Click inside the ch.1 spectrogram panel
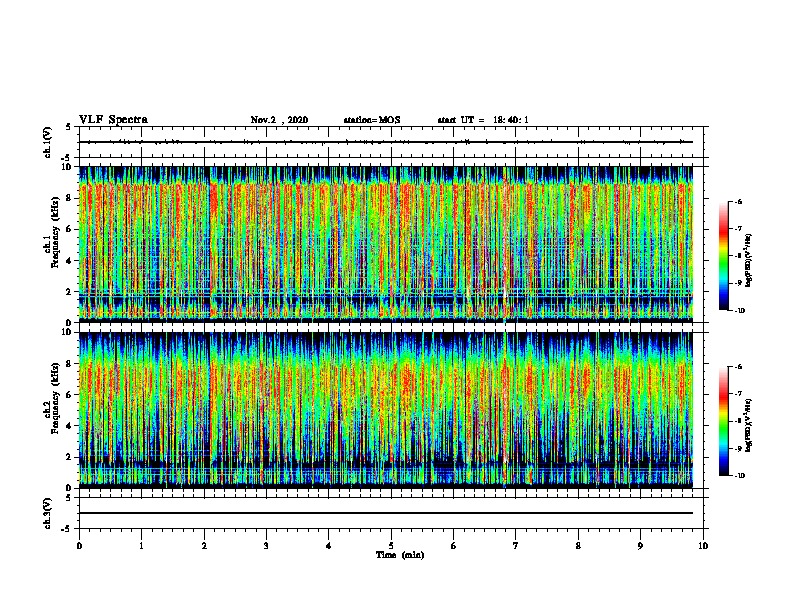The height and width of the screenshot is (612, 792). [386, 244]
